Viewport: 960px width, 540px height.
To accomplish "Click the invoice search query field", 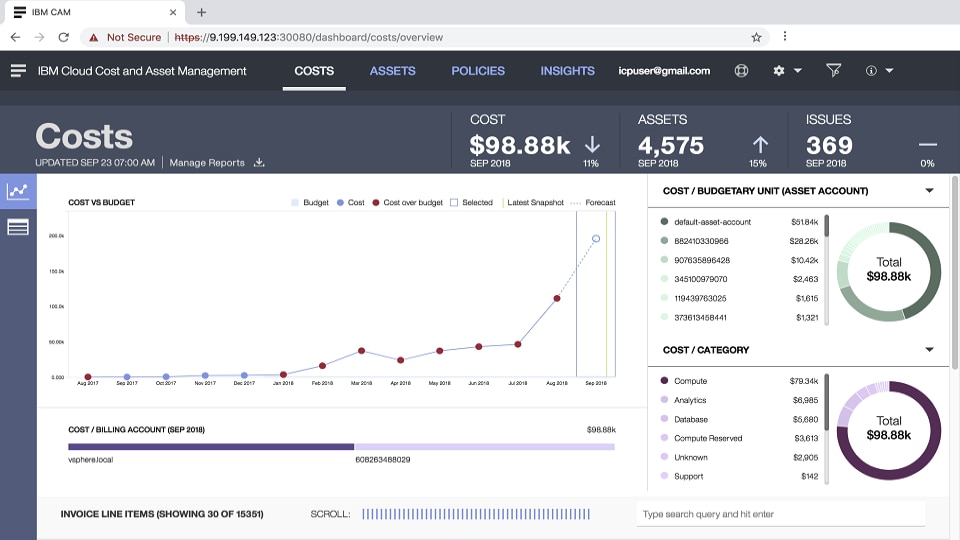I will pyautogui.click(x=781, y=514).
